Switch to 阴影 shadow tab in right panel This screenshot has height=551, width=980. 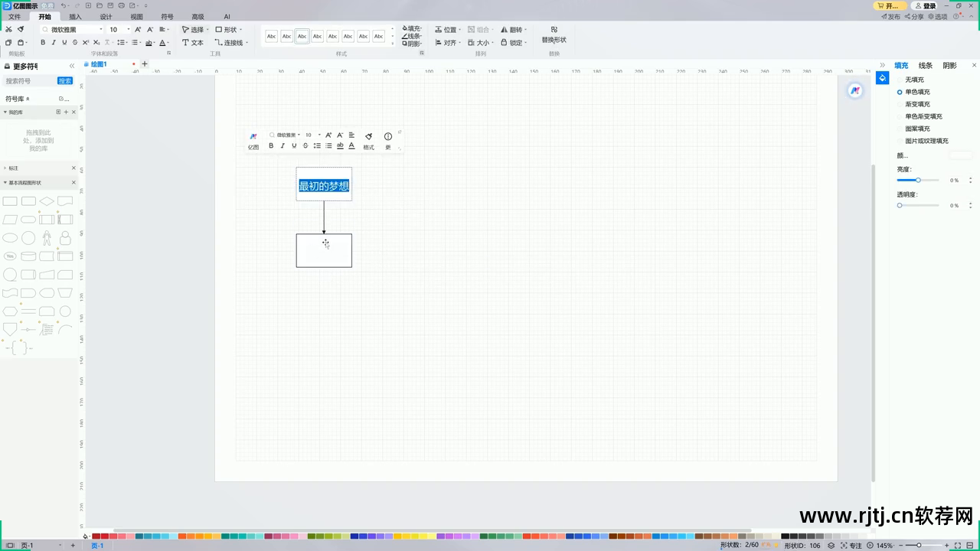click(x=949, y=66)
